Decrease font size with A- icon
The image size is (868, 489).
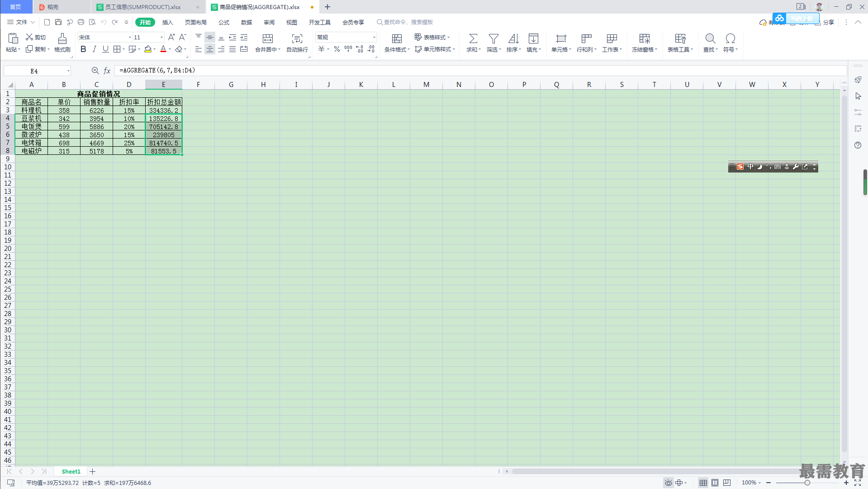183,37
